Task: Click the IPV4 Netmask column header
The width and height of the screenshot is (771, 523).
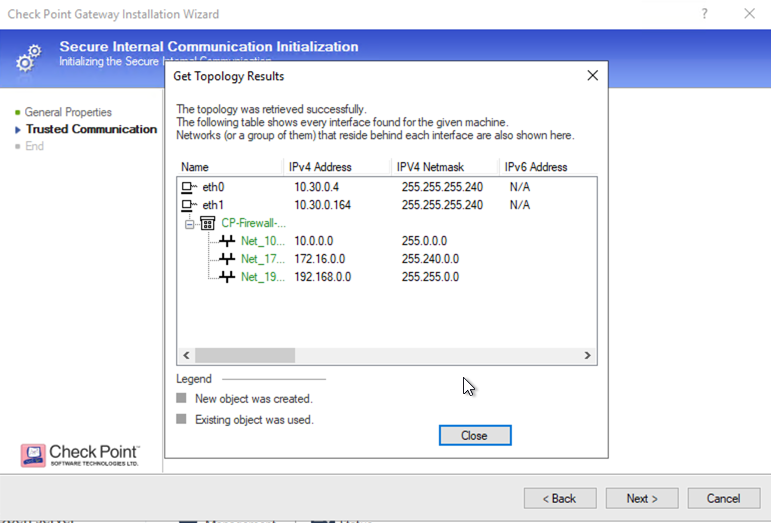Action: point(444,167)
